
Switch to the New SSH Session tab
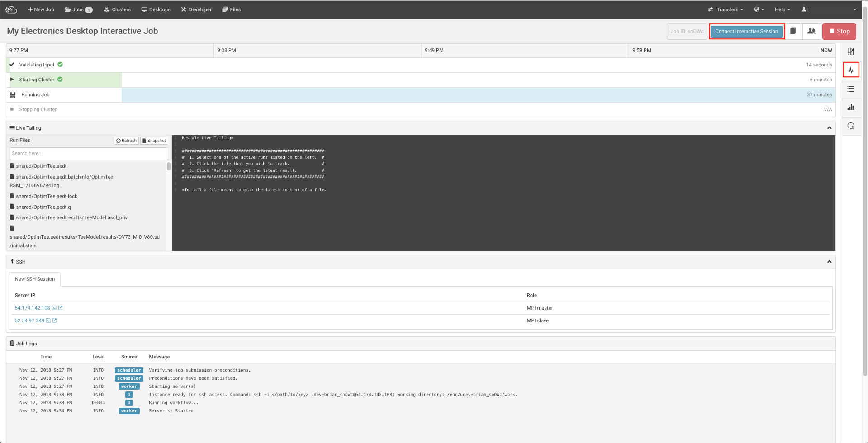(35, 279)
